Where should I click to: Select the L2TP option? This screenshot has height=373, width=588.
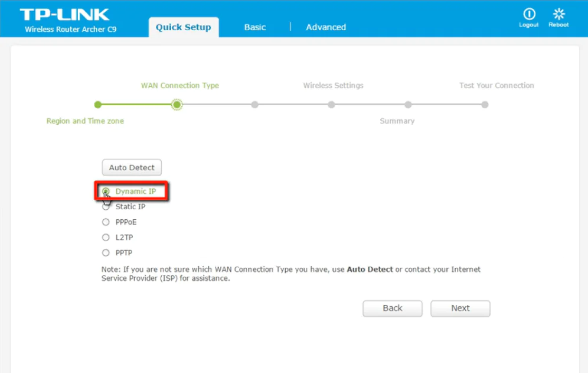pos(106,237)
